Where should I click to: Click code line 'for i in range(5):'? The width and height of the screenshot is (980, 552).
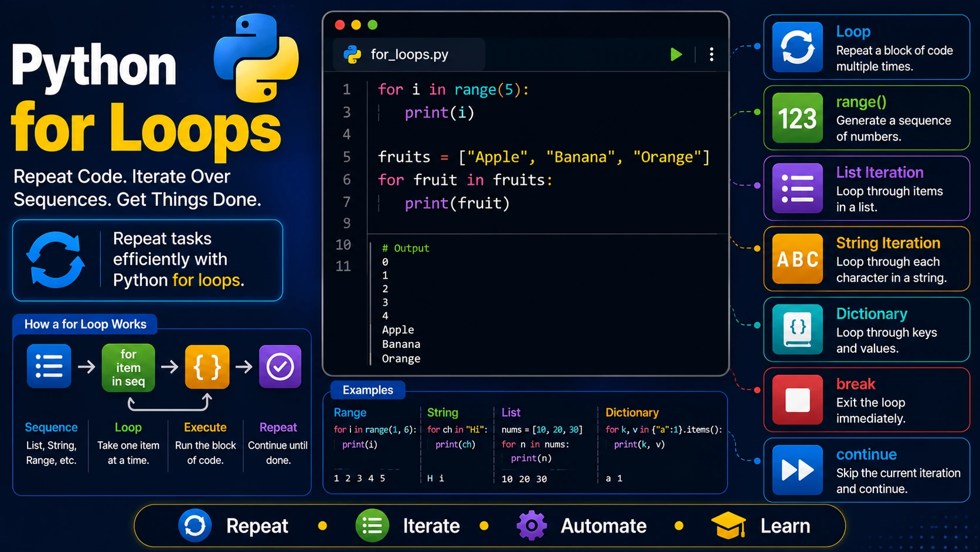[x=453, y=90]
